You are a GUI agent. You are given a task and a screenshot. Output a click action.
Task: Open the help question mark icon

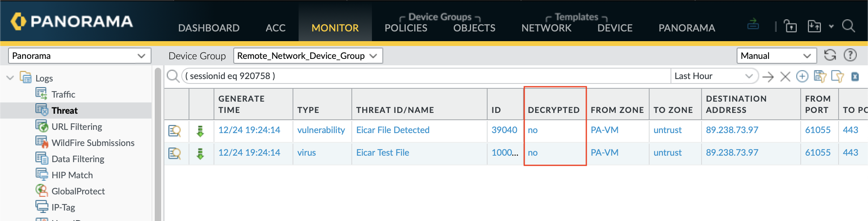click(850, 55)
